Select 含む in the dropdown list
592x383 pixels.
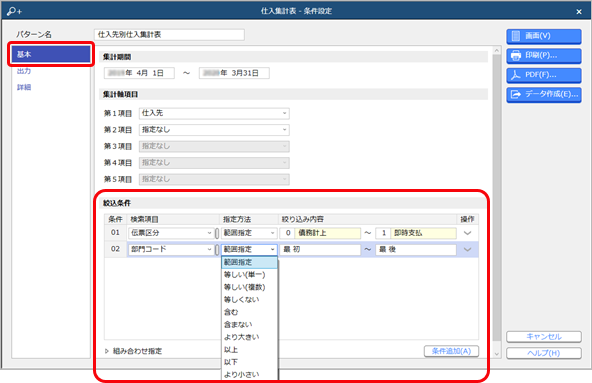(249, 312)
